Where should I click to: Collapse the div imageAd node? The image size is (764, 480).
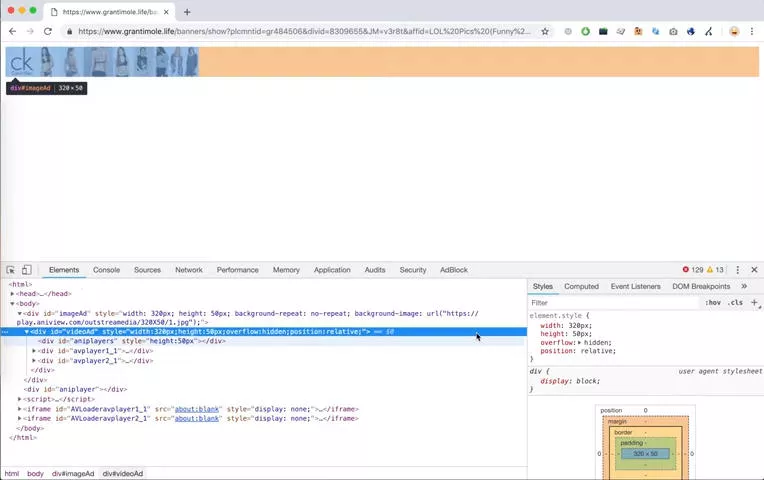tap(19, 313)
